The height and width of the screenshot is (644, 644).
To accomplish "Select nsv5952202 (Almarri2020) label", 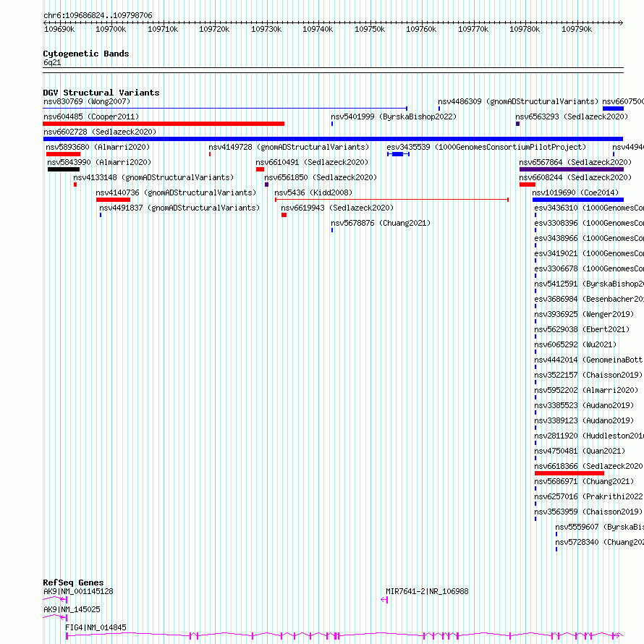I will click(587, 390).
